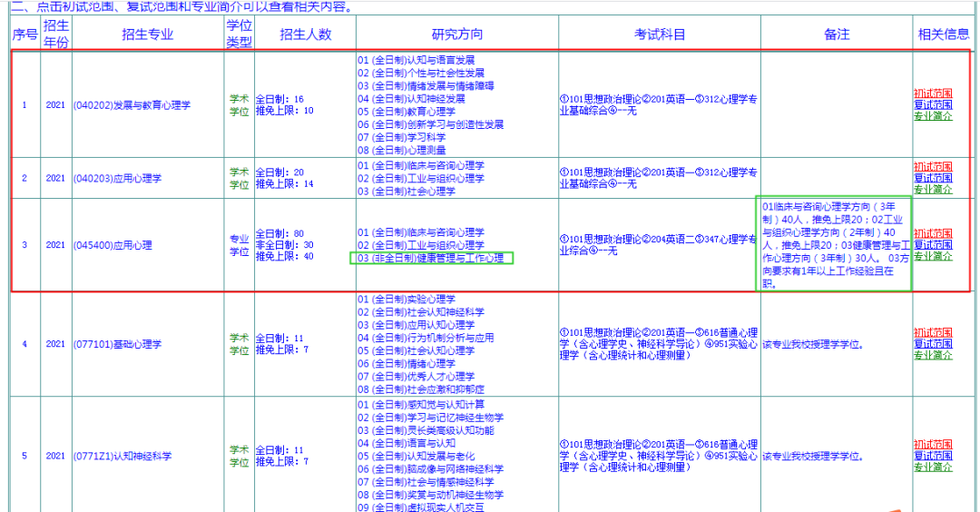
Task: Click the 研究方向 column header
Action: click(x=457, y=34)
